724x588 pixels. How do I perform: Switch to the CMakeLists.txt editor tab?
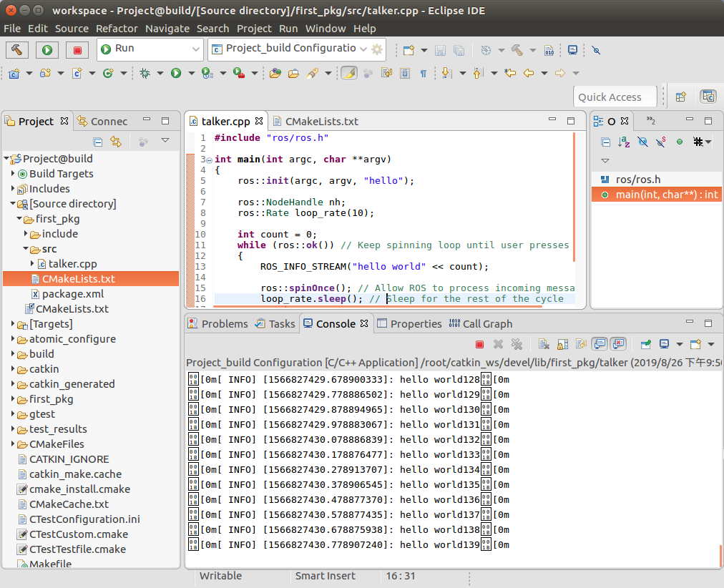(x=321, y=122)
